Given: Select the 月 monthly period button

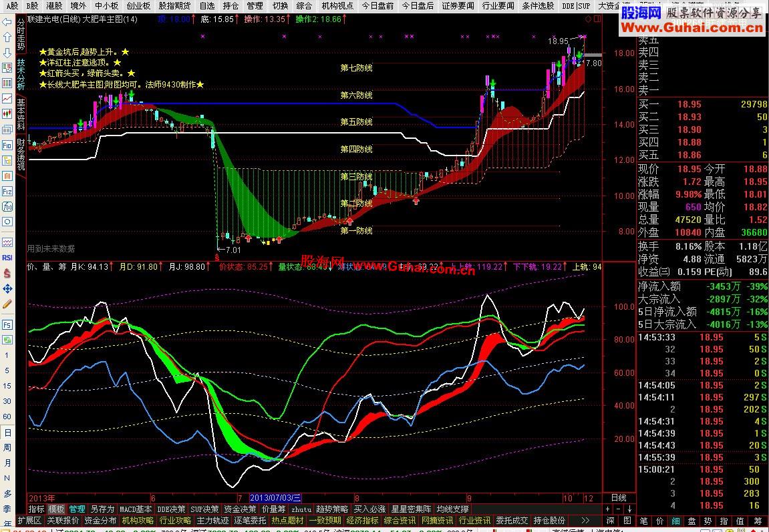Looking at the screenshot, I should tap(7, 463).
